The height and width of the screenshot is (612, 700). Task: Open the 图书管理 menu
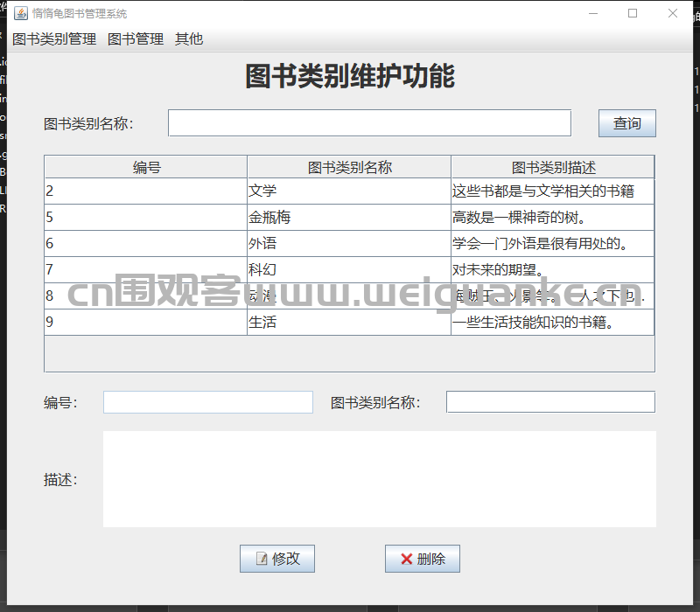pos(136,38)
